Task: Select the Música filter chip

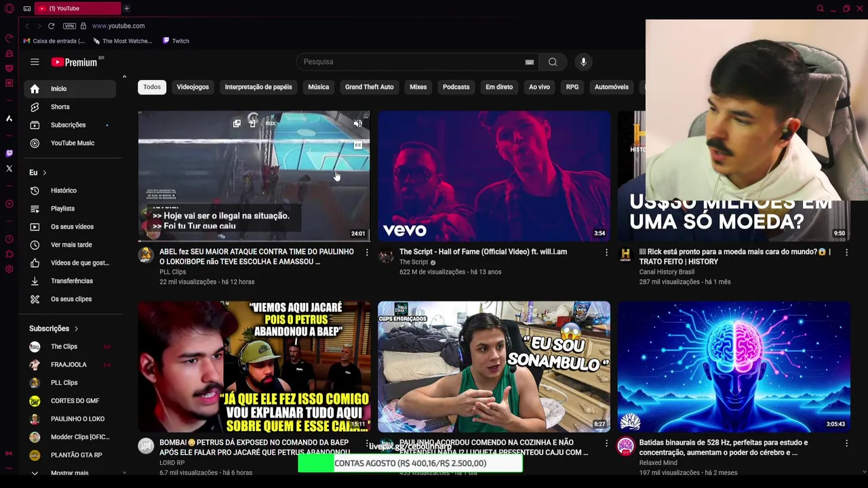Action: (318, 87)
